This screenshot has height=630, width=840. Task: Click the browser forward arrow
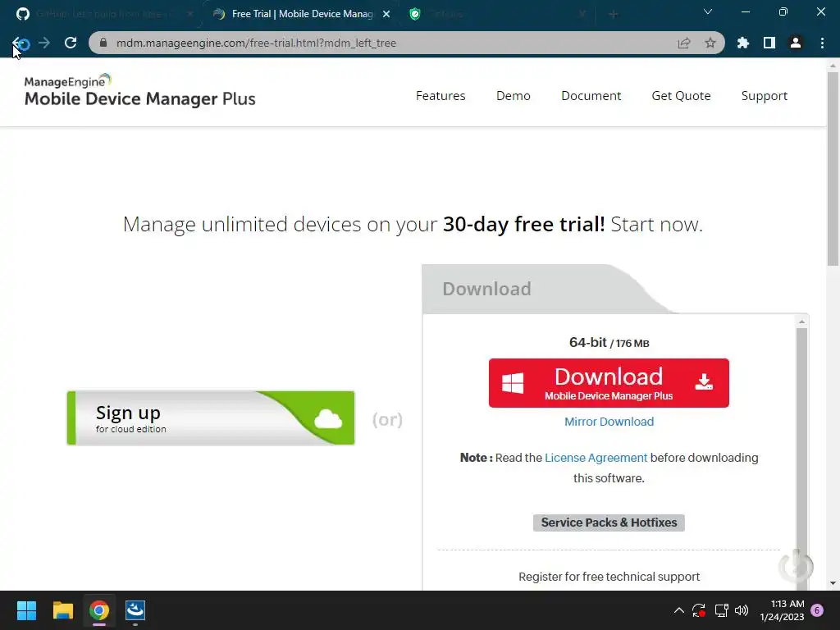click(44, 43)
